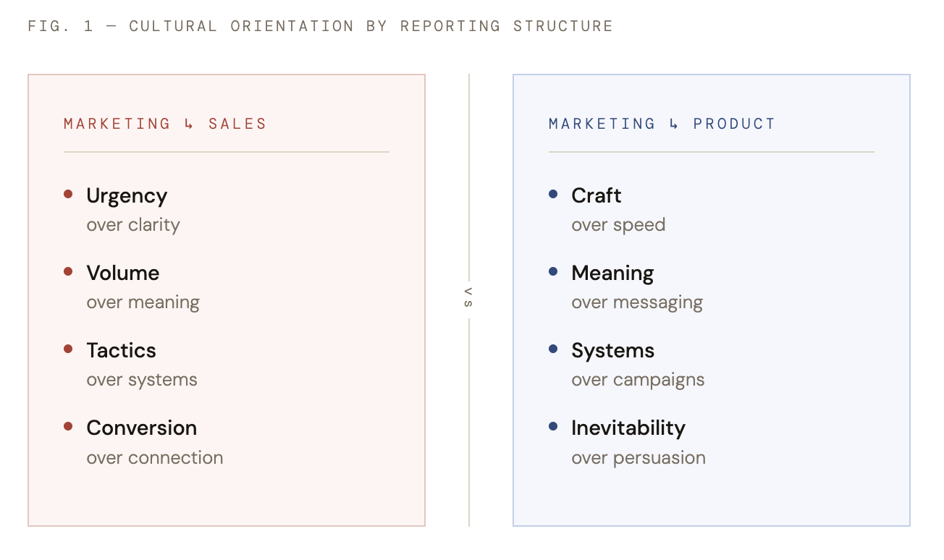Click the 'over persuasion' subtext
944x560 pixels.
click(x=639, y=457)
